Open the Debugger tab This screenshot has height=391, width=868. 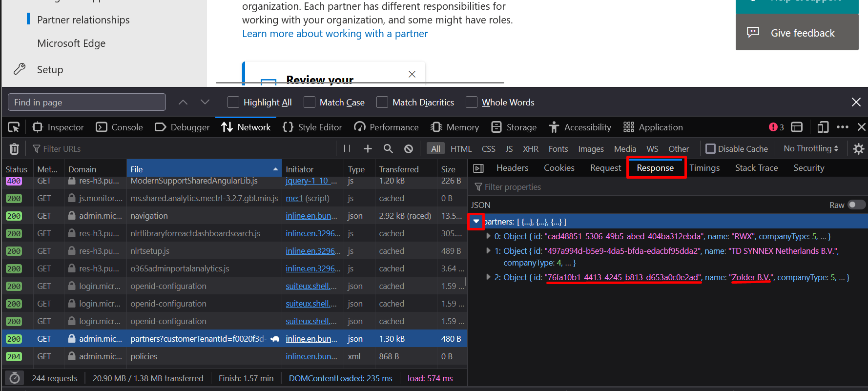[182, 127]
